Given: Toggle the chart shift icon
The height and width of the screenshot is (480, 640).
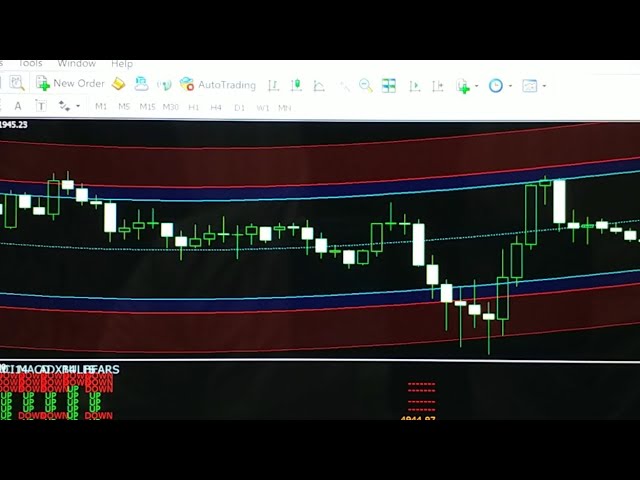Looking at the screenshot, I should tap(438, 86).
